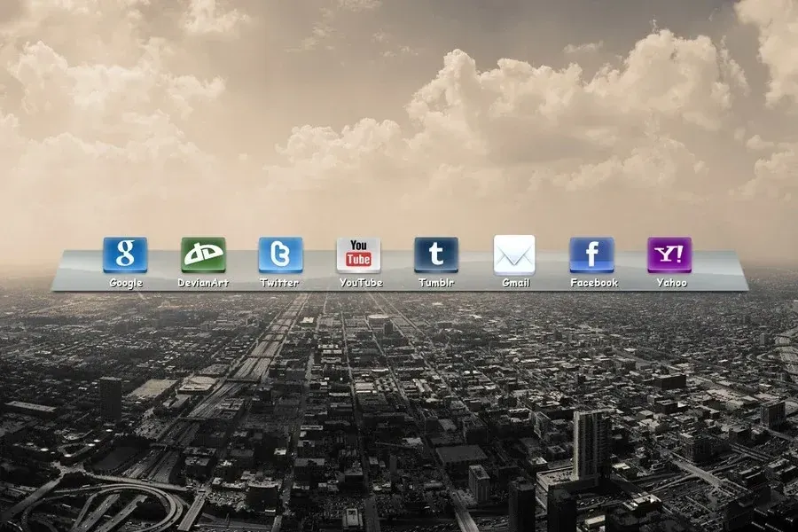Open the YouTube icon

click(x=358, y=255)
